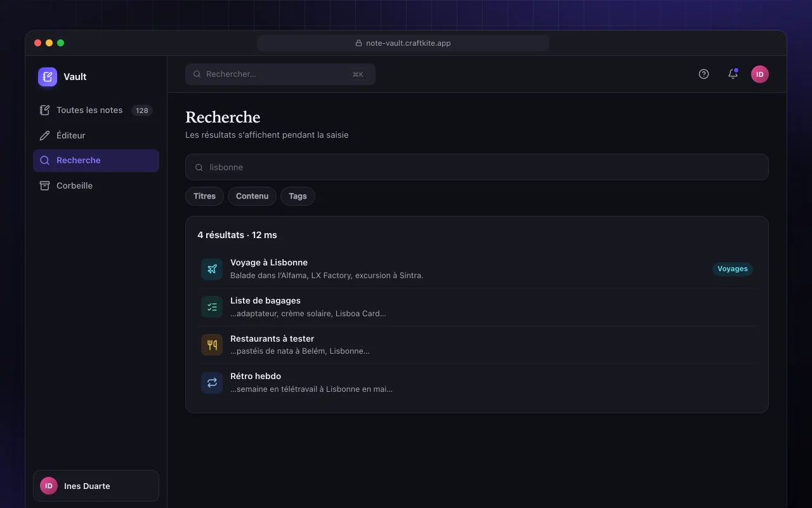Viewport: 812px width, 508px height.
Task: Click the top Rechercher… quick search bar
Action: tap(280, 74)
